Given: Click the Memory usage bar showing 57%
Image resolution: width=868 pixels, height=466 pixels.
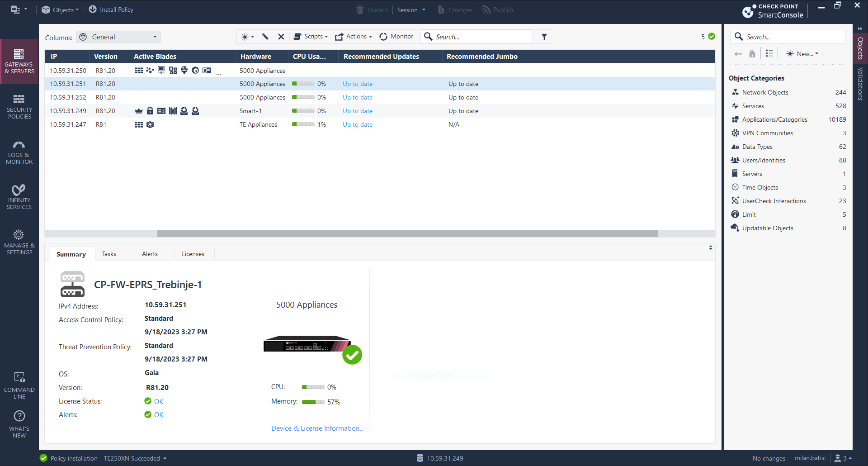Looking at the screenshot, I should click(313, 402).
